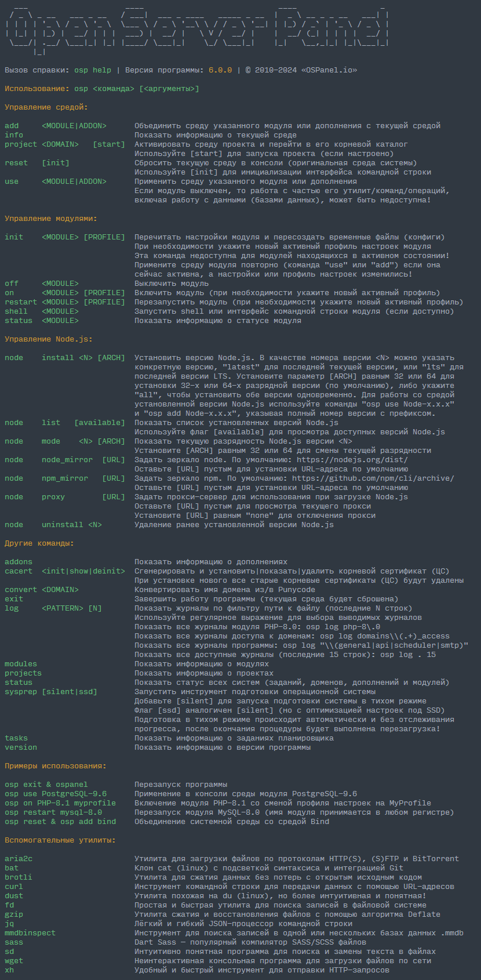The height and width of the screenshot is (980, 481).
Task: Click version number 6.0.0
Action: click(220, 70)
